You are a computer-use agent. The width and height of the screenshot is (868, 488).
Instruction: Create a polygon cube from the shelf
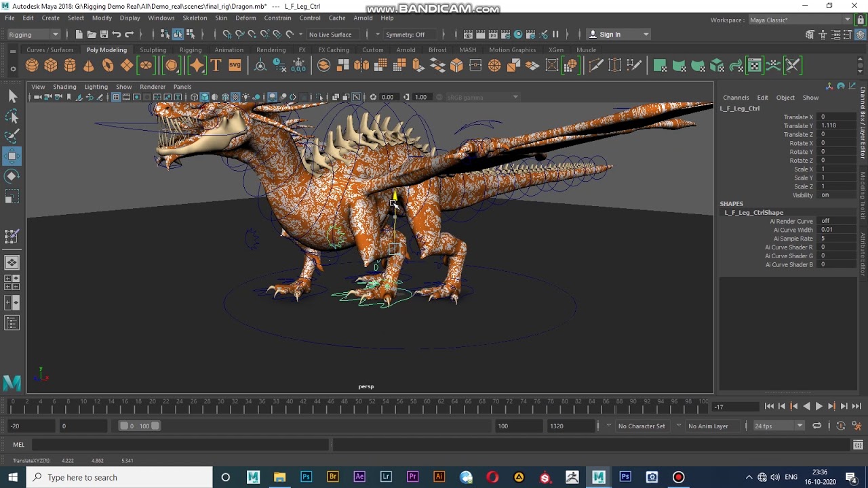[x=51, y=65]
